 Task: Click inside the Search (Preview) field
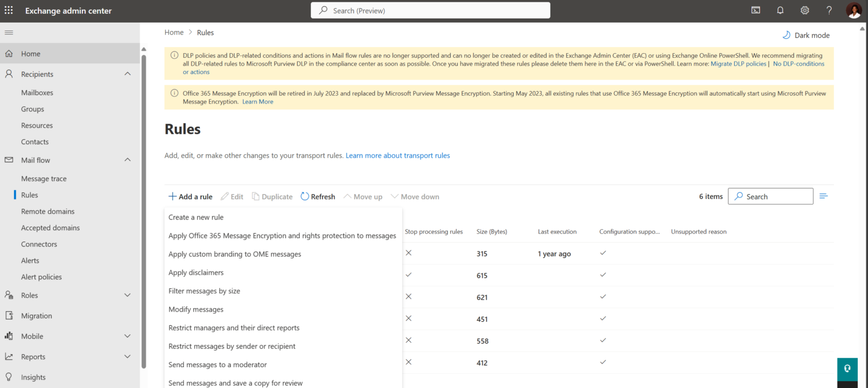click(430, 10)
